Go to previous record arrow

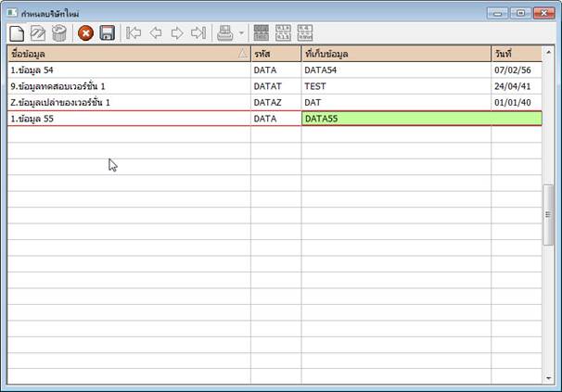(156, 33)
